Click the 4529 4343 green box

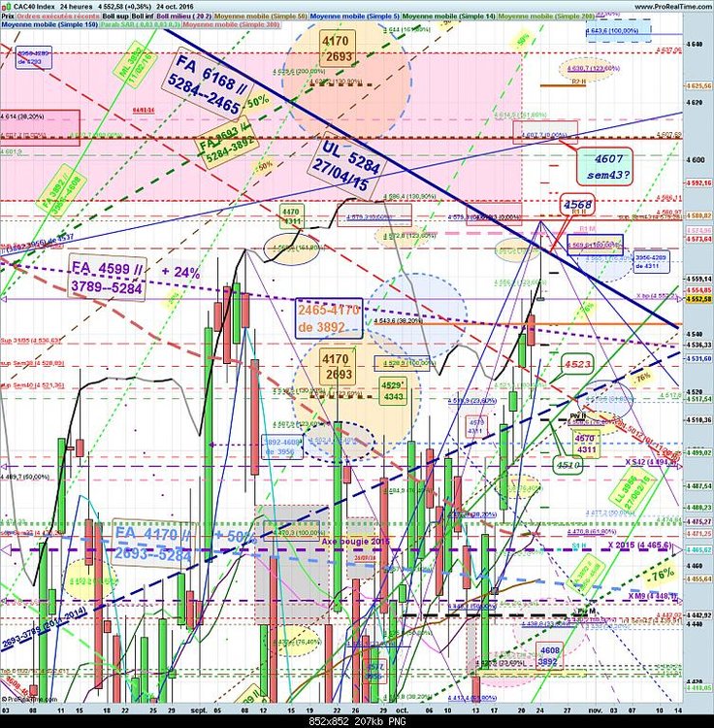pos(393,391)
